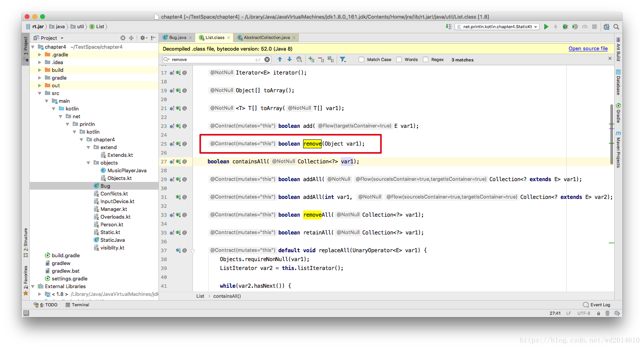This screenshot has height=348, width=644.
Task: Select MusicPlayerJava in project tree
Action: (x=127, y=170)
